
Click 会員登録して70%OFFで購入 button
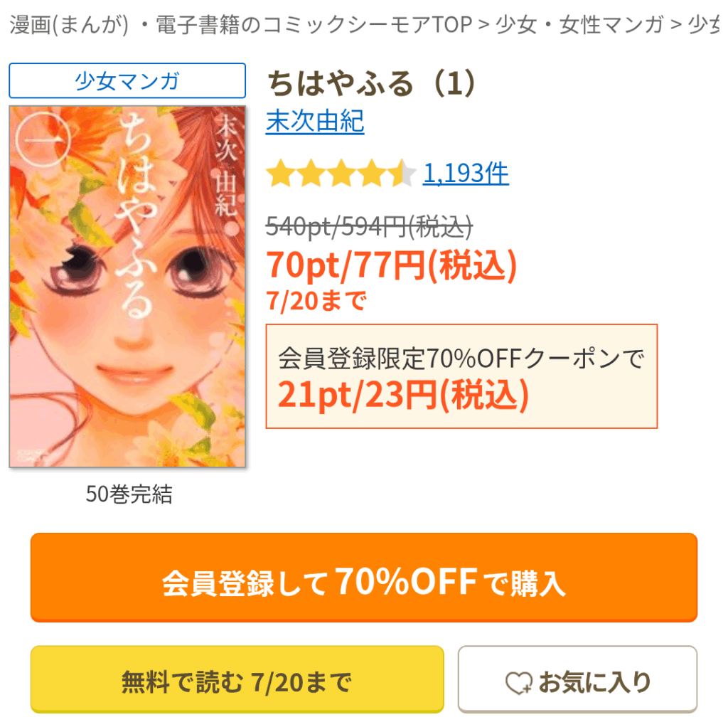tap(364, 577)
